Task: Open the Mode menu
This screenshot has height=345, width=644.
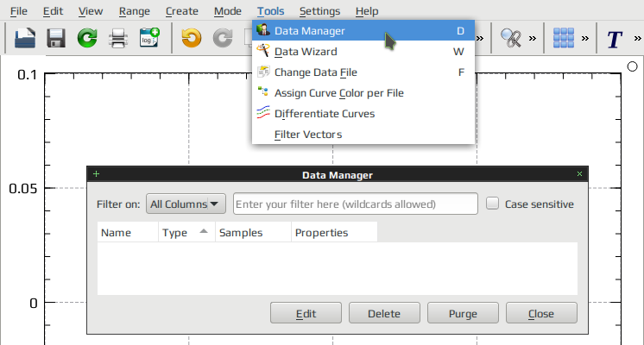Action: (x=228, y=11)
